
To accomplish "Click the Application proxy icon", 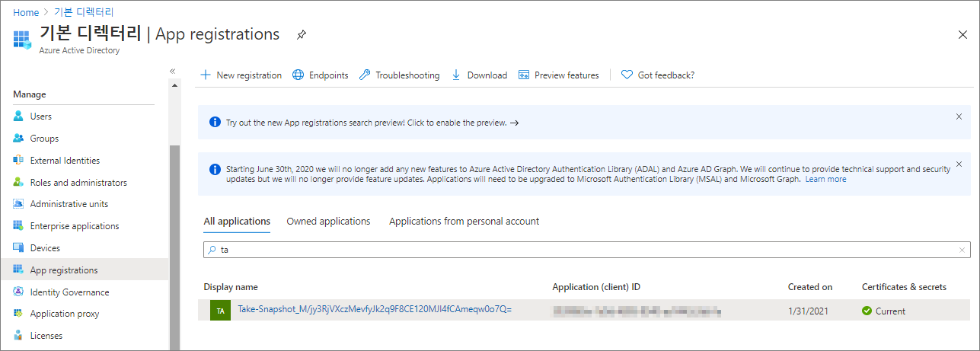I will 19,314.
